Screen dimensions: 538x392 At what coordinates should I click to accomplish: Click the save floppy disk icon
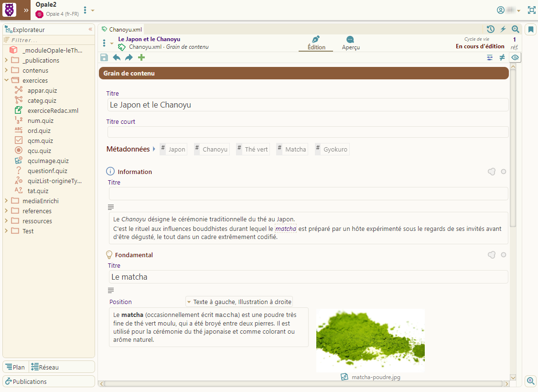pyautogui.click(x=104, y=58)
